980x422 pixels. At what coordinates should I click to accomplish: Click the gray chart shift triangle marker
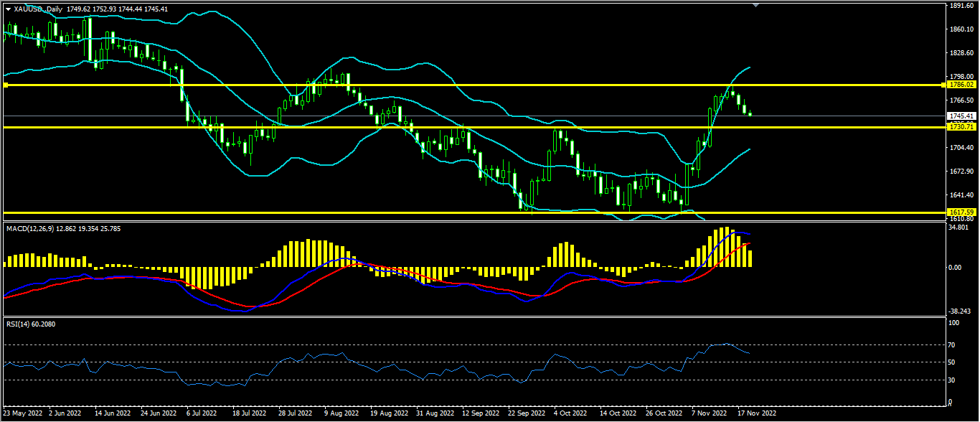tap(755, 5)
